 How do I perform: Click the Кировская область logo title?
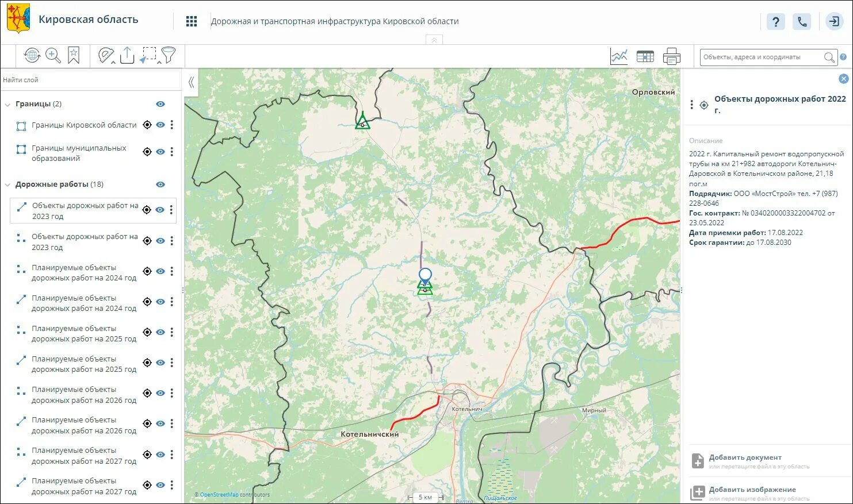coord(88,19)
